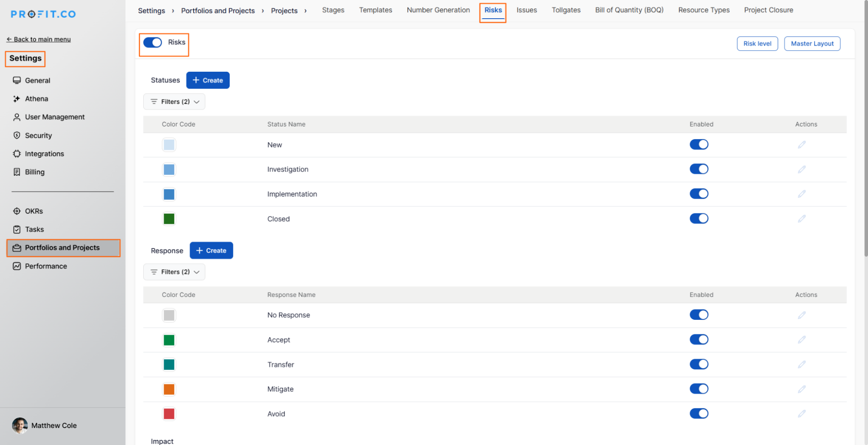Click the Projects breadcrumb item
868x445 pixels.
[x=284, y=10]
